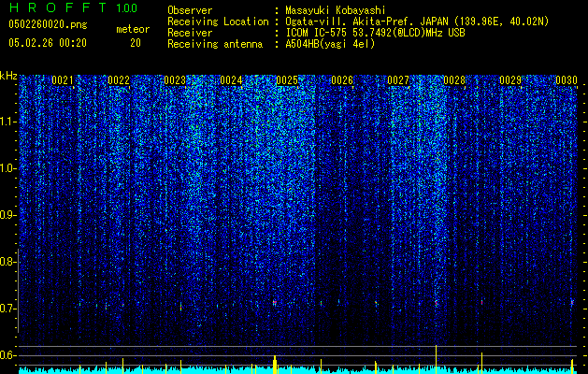Click the 0029 time marker

510,80
